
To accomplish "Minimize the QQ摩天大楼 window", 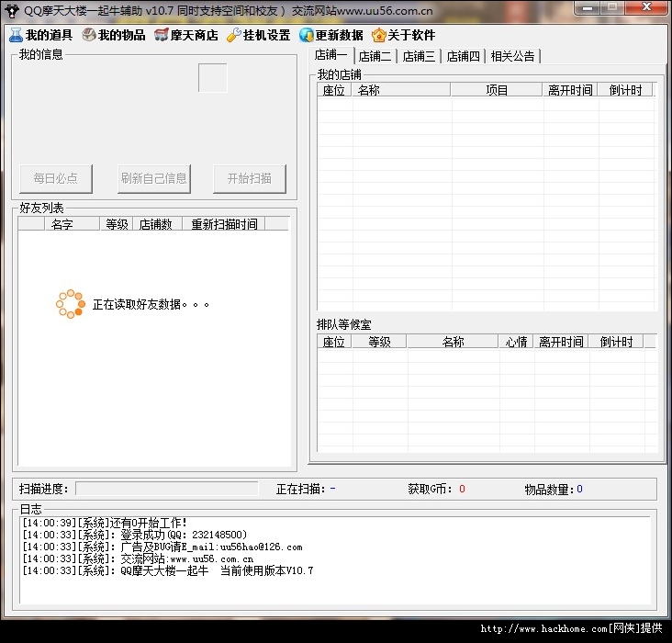I will [x=588, y=7].
